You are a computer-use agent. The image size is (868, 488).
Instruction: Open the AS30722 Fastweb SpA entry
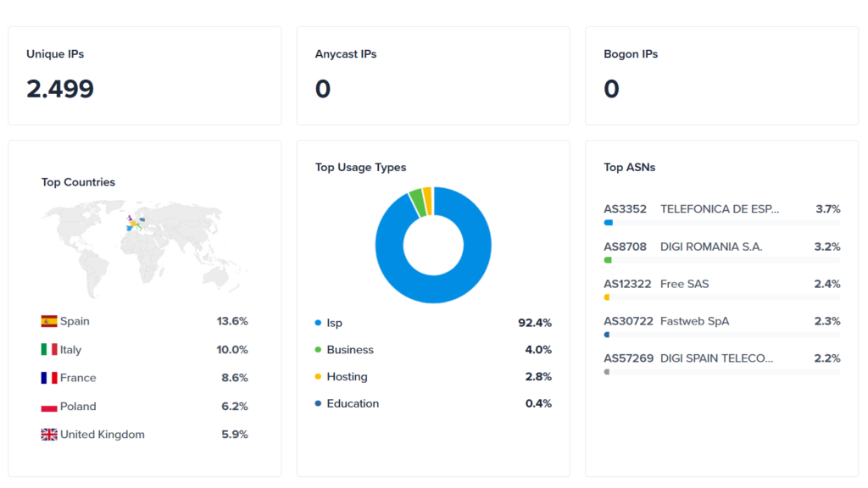pyautogui.click(x=628, y=321)
